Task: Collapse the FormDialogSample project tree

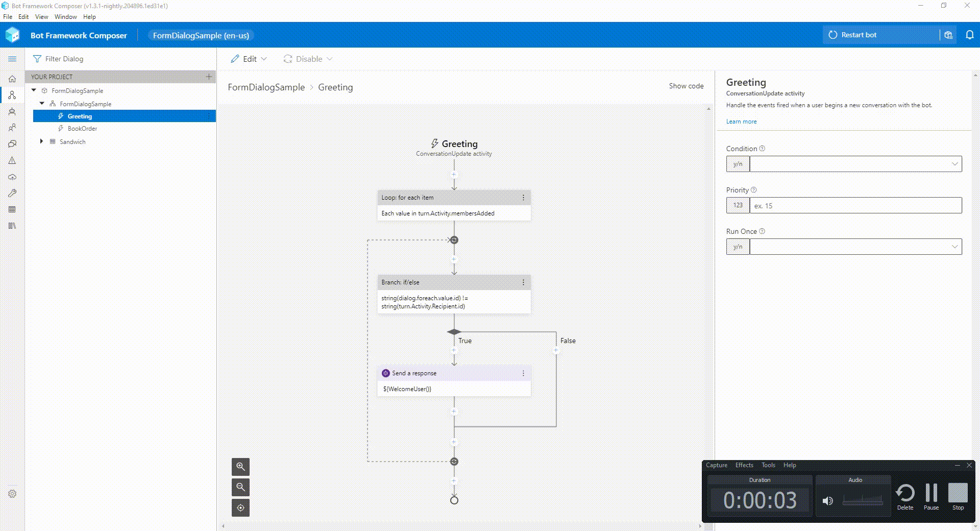Action: 33,90
